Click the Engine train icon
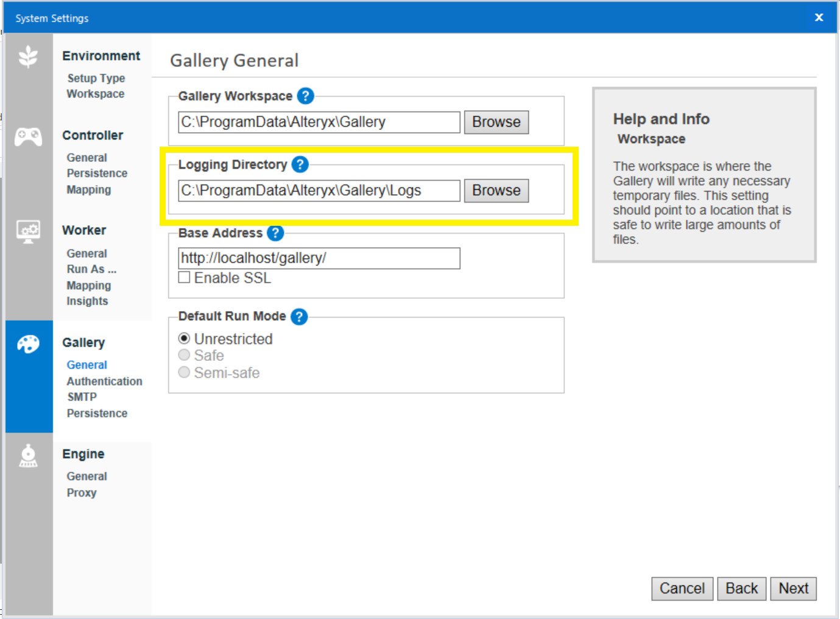Image resolution: width=840 pixels, height=619 pixels. (x=28, y=456)
